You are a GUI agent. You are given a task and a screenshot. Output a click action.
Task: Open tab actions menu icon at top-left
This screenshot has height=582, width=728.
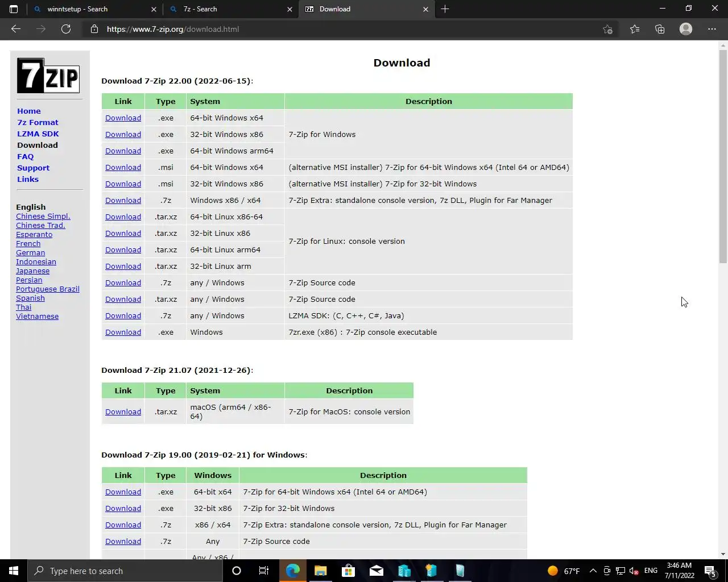point(14,9)
